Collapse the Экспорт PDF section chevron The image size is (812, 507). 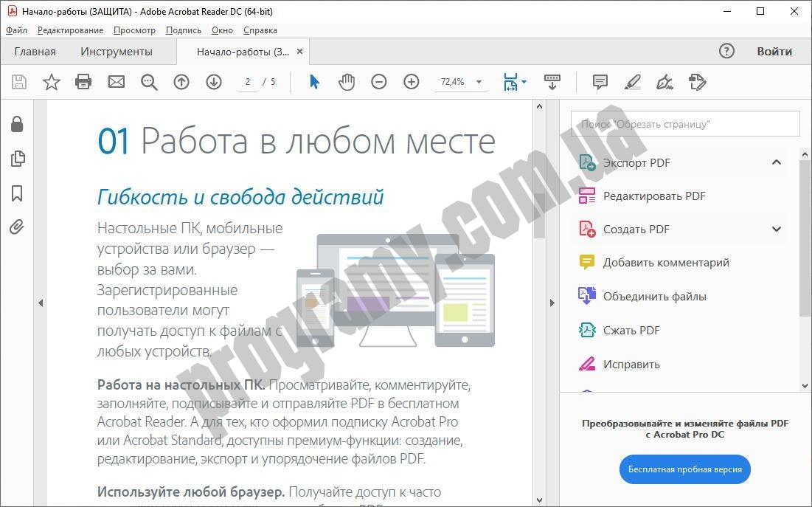[777, 162]
